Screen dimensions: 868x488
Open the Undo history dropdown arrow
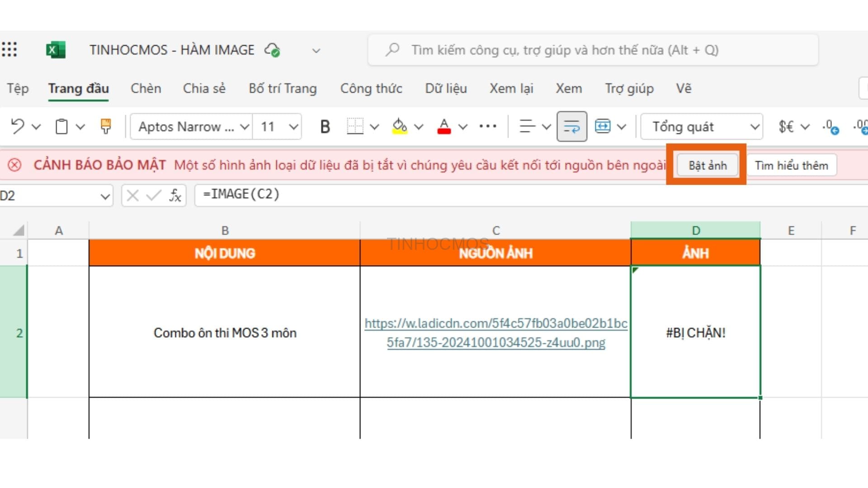(x=36, y=127)
